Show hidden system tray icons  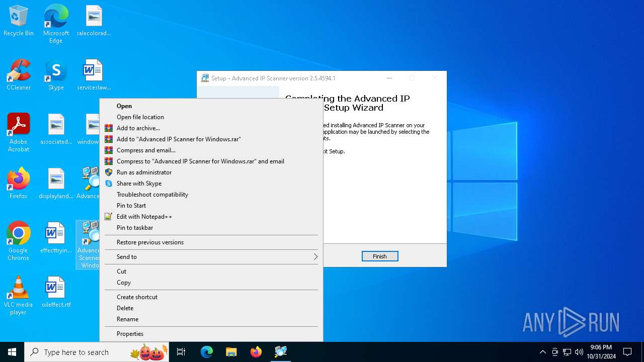542,352
